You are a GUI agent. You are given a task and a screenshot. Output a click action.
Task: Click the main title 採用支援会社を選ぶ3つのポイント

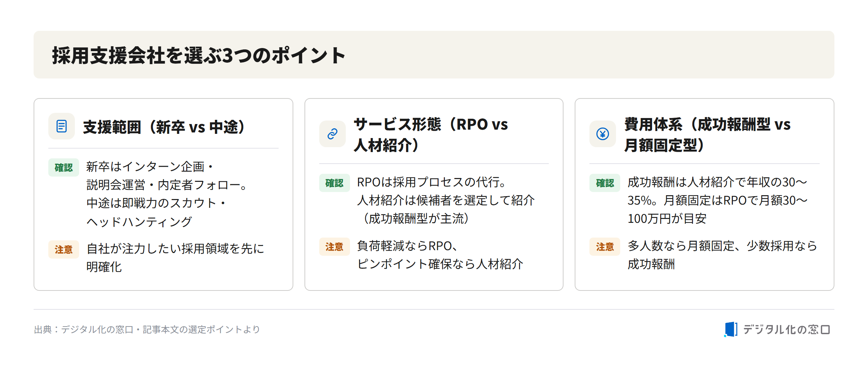tap(199, 55)
